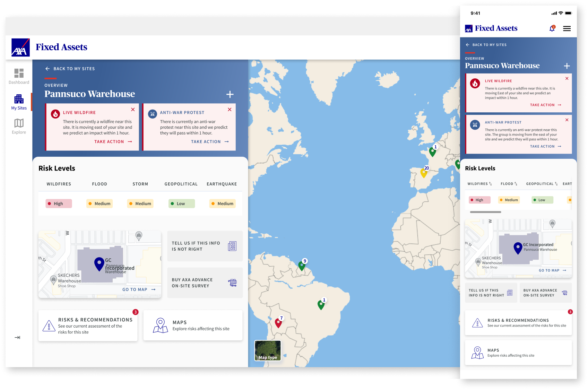Click the red map pin labeled 7

[278, 323]
